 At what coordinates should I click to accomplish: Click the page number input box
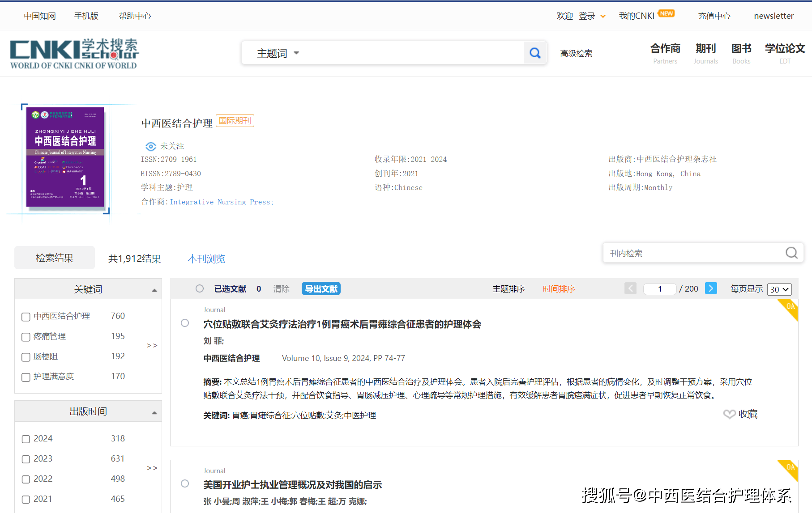(x=660, y=289)
